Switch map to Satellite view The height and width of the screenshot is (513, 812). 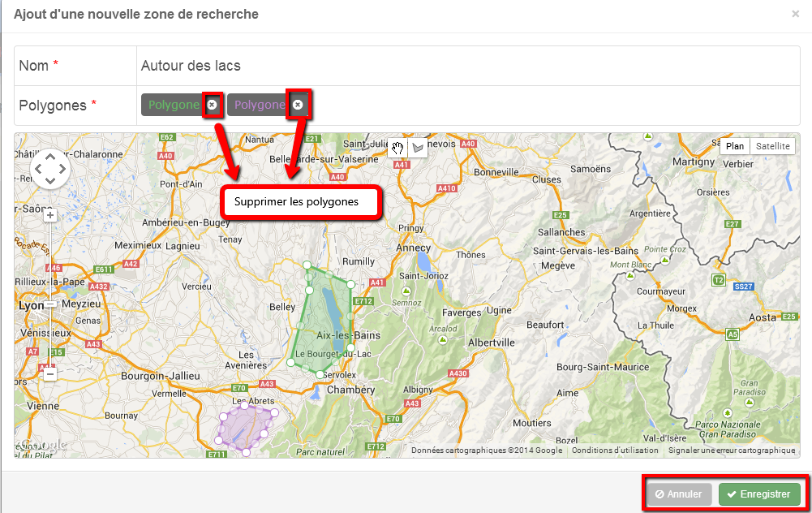click(772, 146)
